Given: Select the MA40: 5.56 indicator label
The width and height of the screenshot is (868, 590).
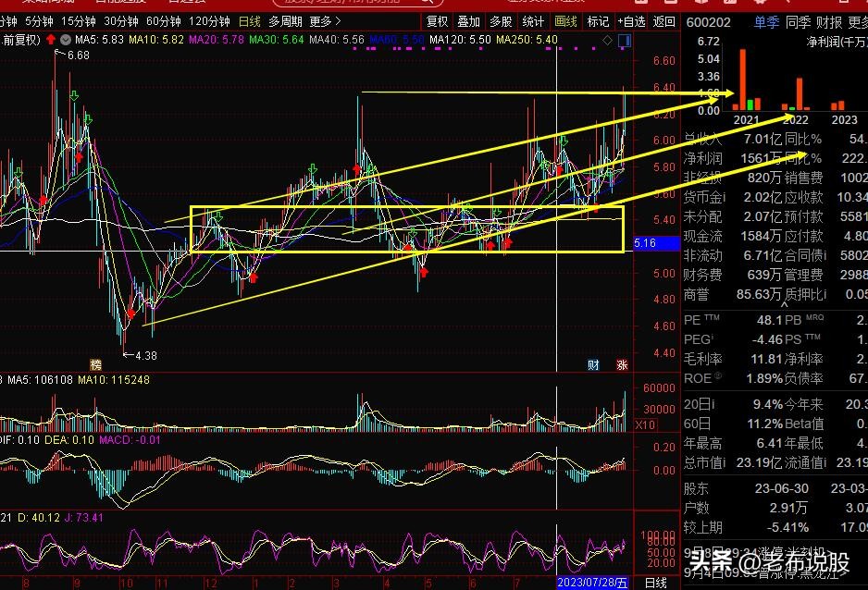Looking at the screenshot, I should tap(337, 40).
